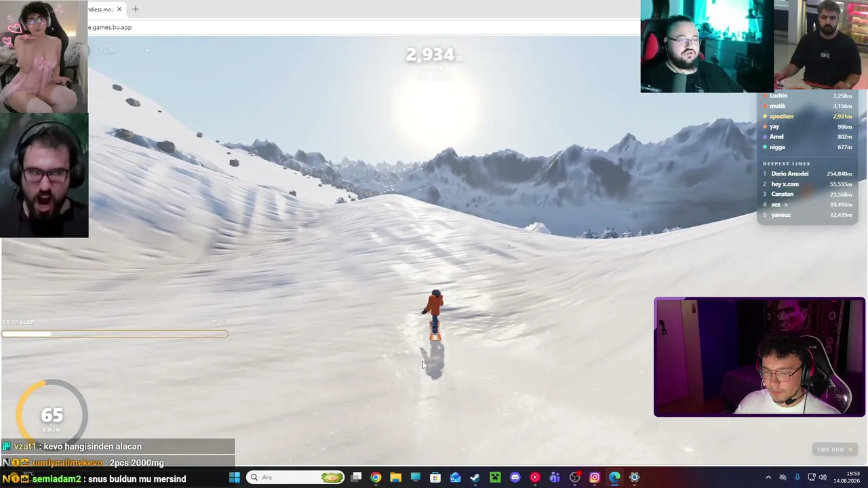Click the END RUN button
The height and width of the screenshot is (488, 868).
(x=835, y=449)
